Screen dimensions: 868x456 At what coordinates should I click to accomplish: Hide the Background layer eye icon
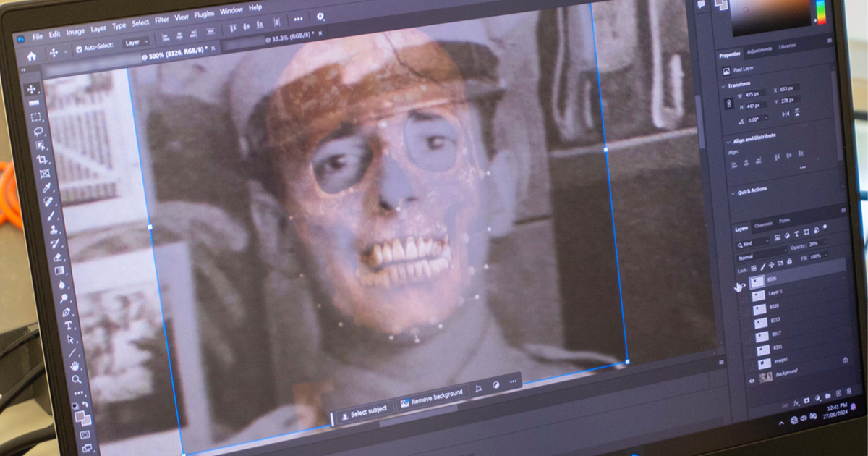(x=752, y=379)
